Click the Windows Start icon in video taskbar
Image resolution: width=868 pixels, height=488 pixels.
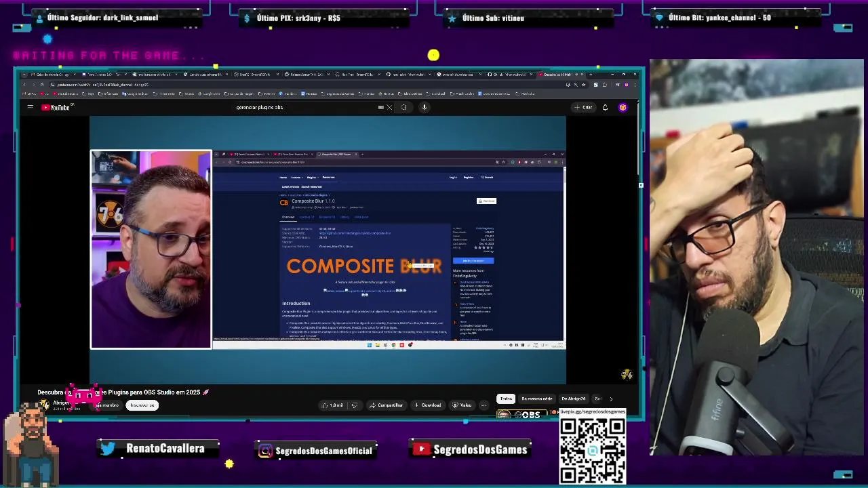[369, 345]
